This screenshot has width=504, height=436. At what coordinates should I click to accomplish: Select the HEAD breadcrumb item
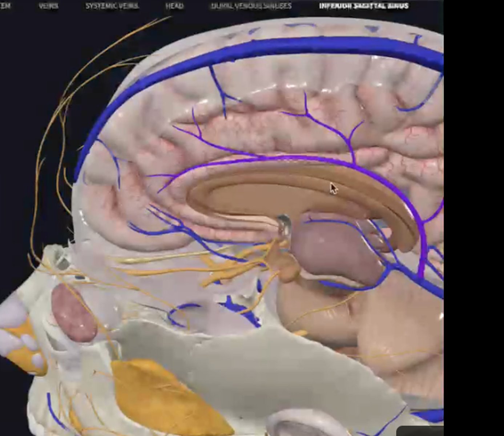(174, 6)
